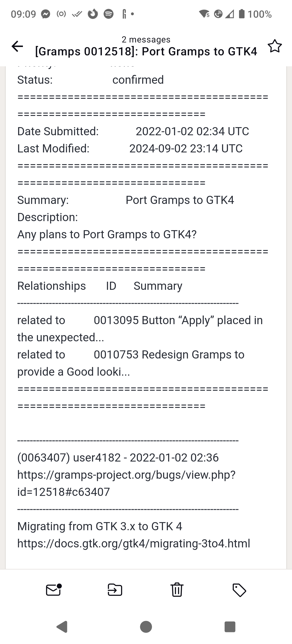Tap the back arrow to leave message
This screenshot has width=292, height=644.
pos(17,46)
